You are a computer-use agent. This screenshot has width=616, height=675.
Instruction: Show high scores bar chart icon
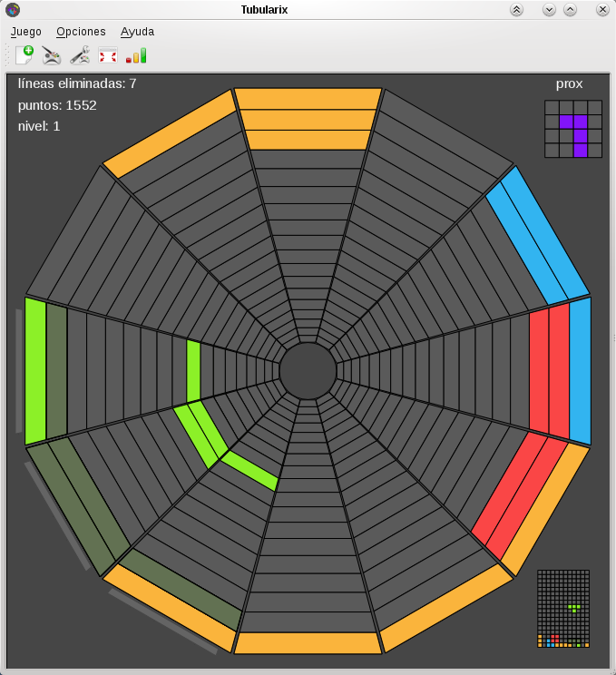(136, 55)
